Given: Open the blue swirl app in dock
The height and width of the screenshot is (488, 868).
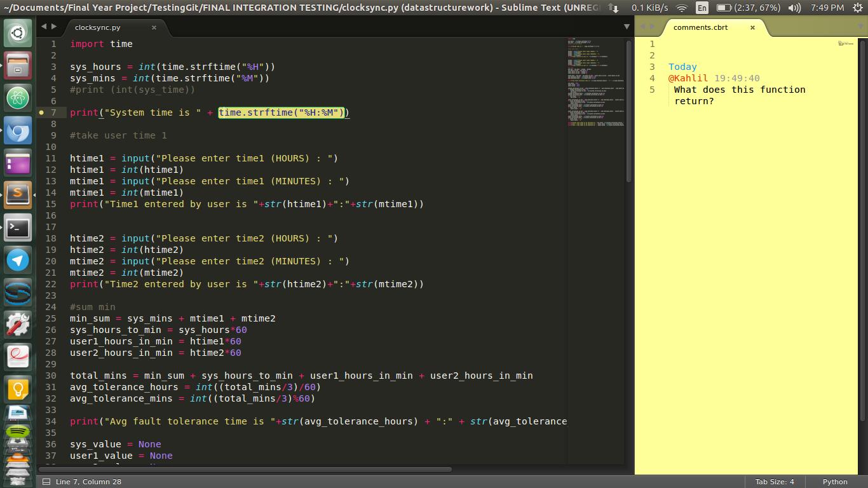Looking at the screenshot, I should 18,293.
